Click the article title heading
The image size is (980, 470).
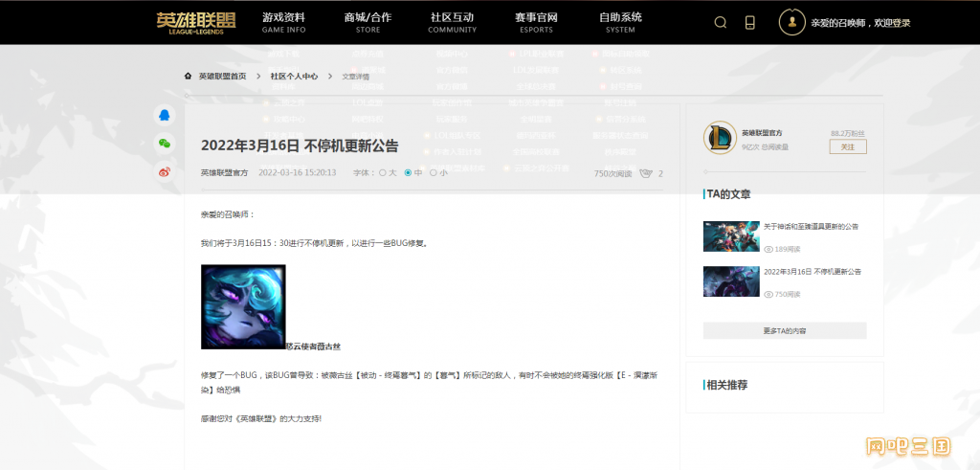[x=300, y=145]
